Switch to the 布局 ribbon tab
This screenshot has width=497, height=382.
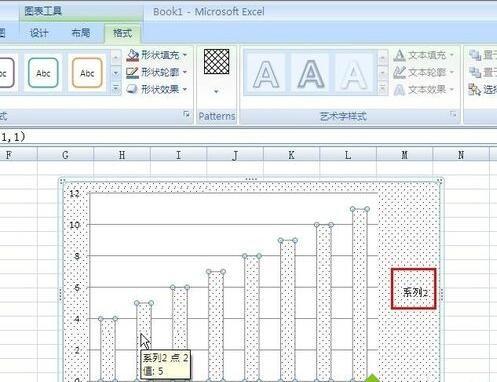(81, 33)
